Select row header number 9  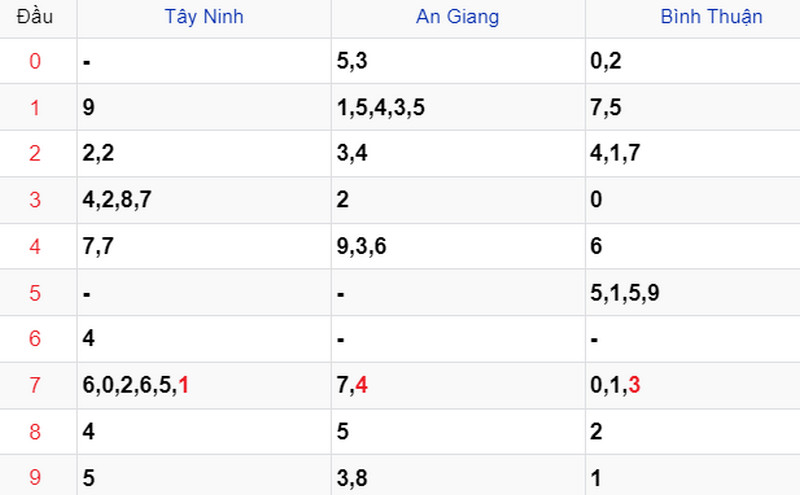(x=35, y=478)
